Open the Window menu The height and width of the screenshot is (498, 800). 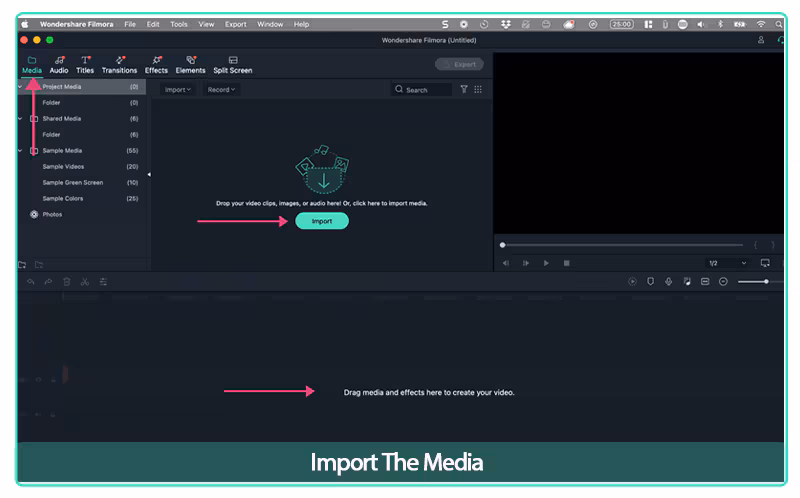click(270, 24)
